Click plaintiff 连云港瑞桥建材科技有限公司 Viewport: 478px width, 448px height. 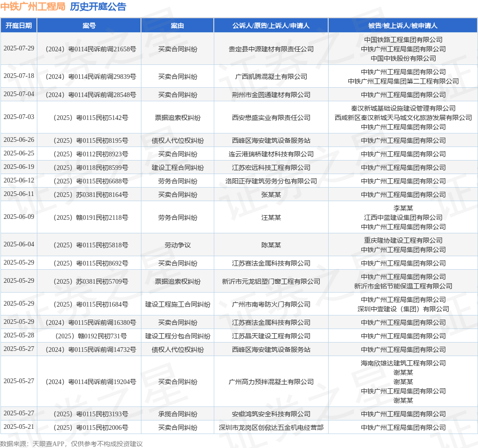click(x=271, y=154)
